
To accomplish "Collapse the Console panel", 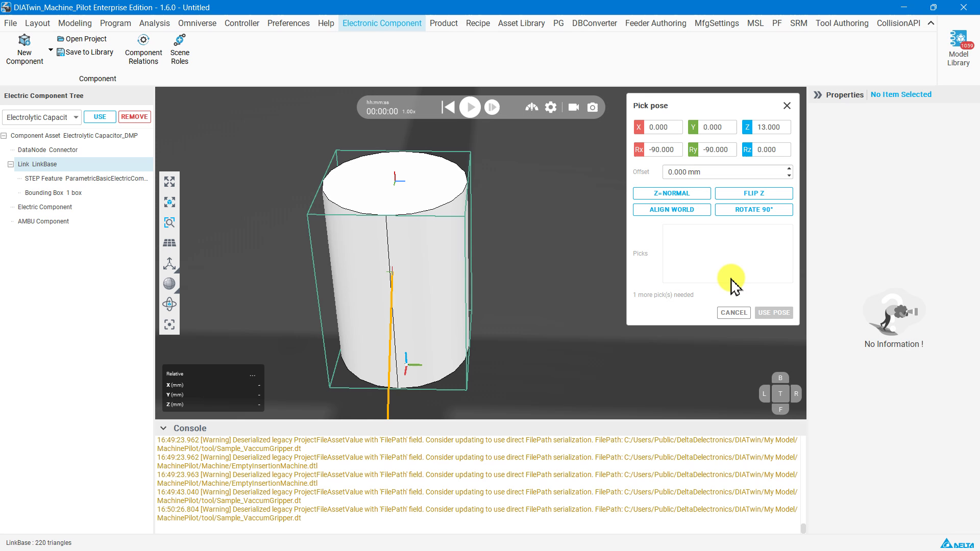I will click(163, 429).
